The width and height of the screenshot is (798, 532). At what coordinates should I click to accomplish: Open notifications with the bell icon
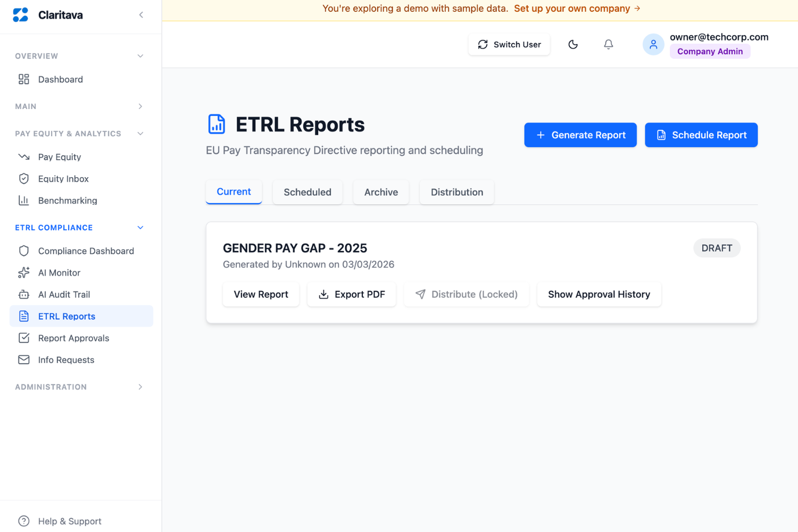coord(609,45)
